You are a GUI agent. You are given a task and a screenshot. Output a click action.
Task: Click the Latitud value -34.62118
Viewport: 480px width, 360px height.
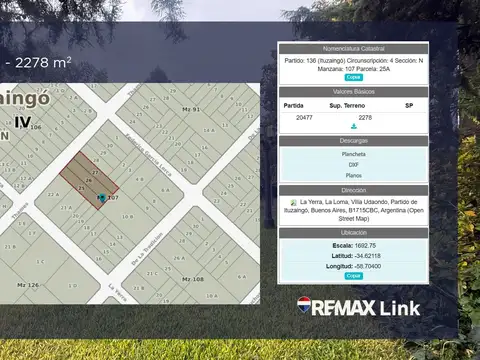(x=367, y=256)
